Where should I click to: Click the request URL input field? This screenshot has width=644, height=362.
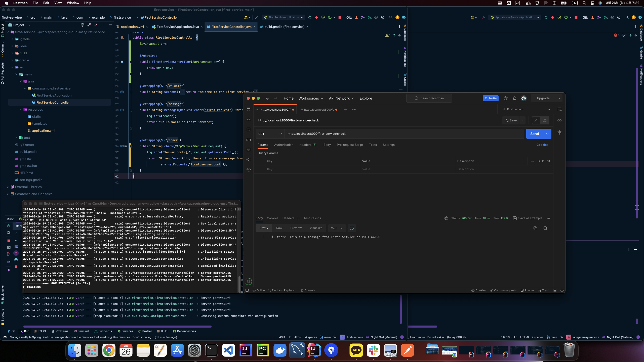tap(403, 134)
